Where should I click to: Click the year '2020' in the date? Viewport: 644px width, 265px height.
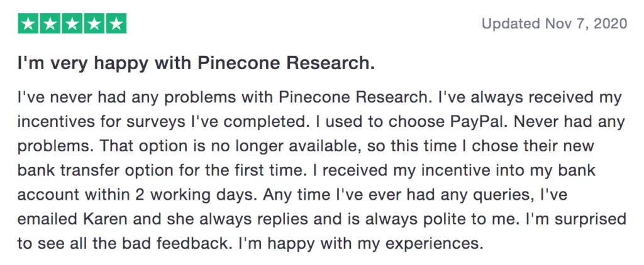[610, 23]
